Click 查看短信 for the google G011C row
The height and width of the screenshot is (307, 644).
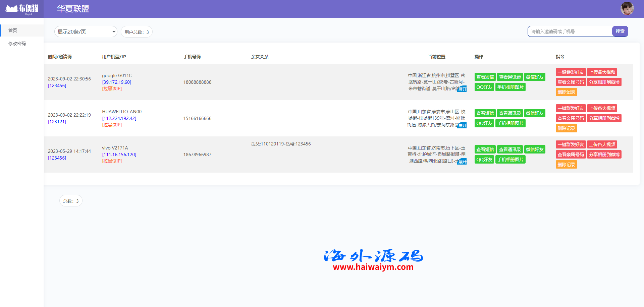485,77
